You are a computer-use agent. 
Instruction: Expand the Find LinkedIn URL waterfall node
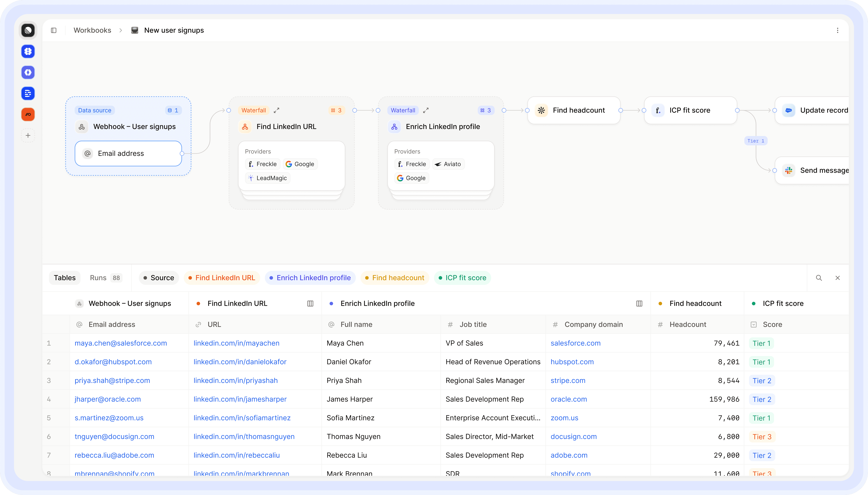pyautogui.click(x=276, y=110)
